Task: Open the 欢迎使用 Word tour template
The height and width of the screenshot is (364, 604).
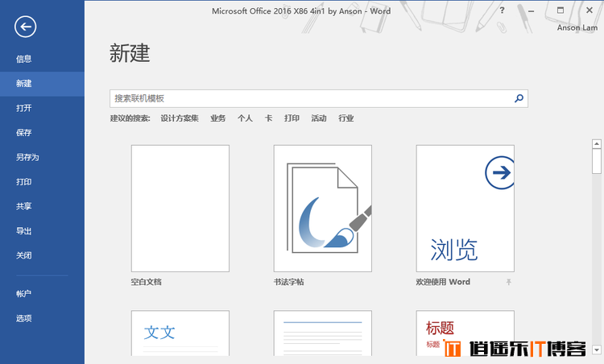Action: coord(465,209)
